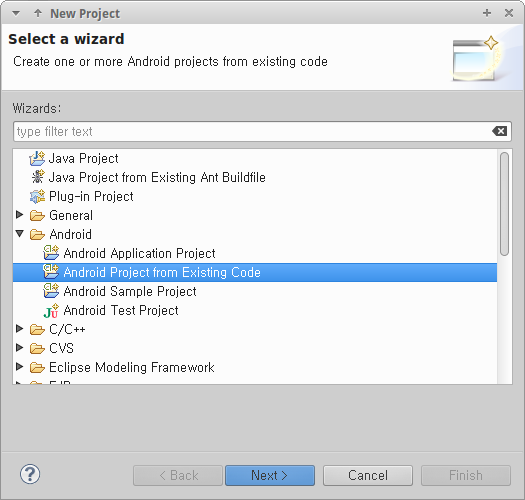This screenshot has height=500, width=525.
Task: Select the Android Test Project JUnit icon
Action: point(51,310)
